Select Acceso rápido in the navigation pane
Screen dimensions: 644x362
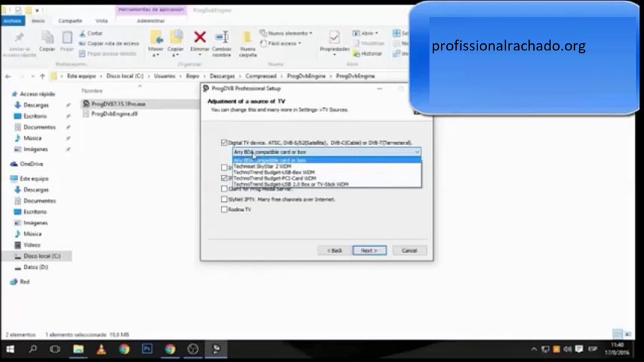[x=37, y=94]
